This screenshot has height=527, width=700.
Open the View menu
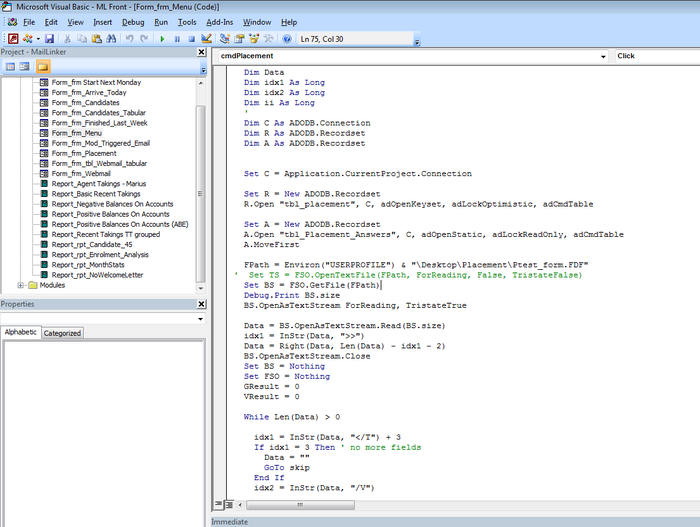pos(75,22)
